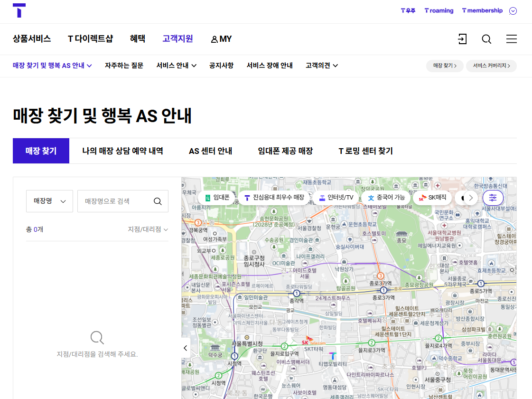Collapse the side list panel arrow
Viewport: 532px width, 399px height.
pyautogui.click(x=185, y=348)
